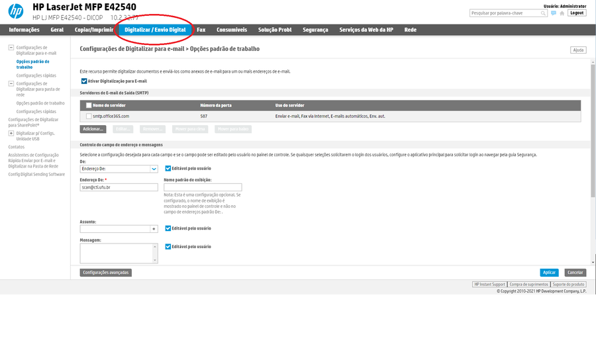Open the Segurança tab
This screenshot has height=364, width=596.
click(315, 30)
